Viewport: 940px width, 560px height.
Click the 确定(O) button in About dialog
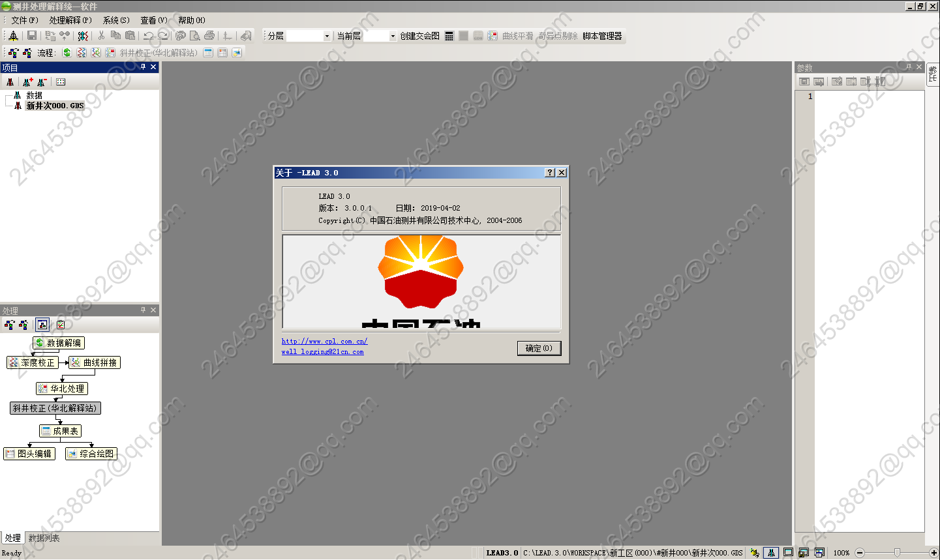pyautogui.click(x=539, y=348)
